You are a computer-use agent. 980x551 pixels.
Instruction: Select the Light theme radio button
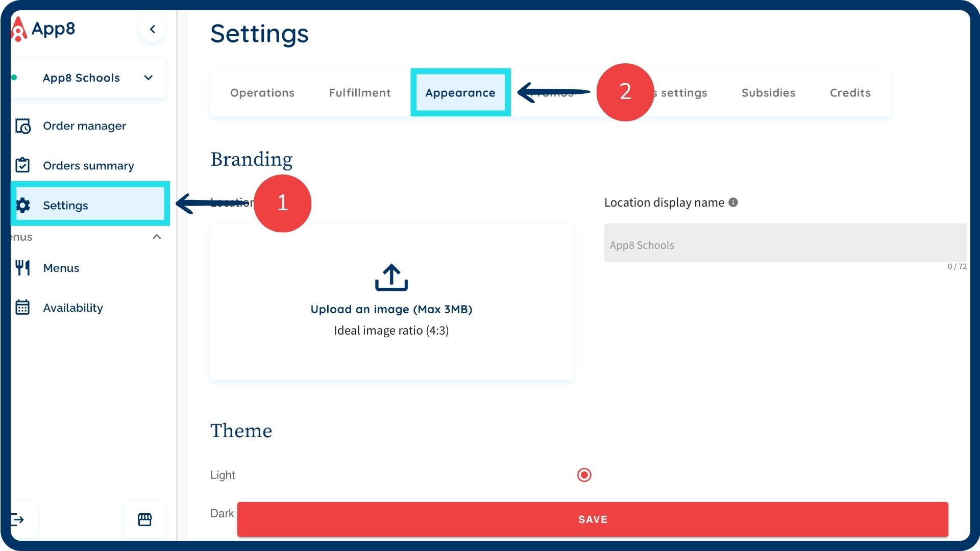[x=584, y=475]
